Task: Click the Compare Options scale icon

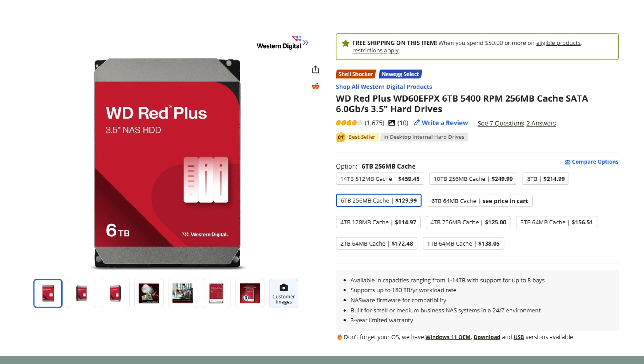Action: pos(567,162)
